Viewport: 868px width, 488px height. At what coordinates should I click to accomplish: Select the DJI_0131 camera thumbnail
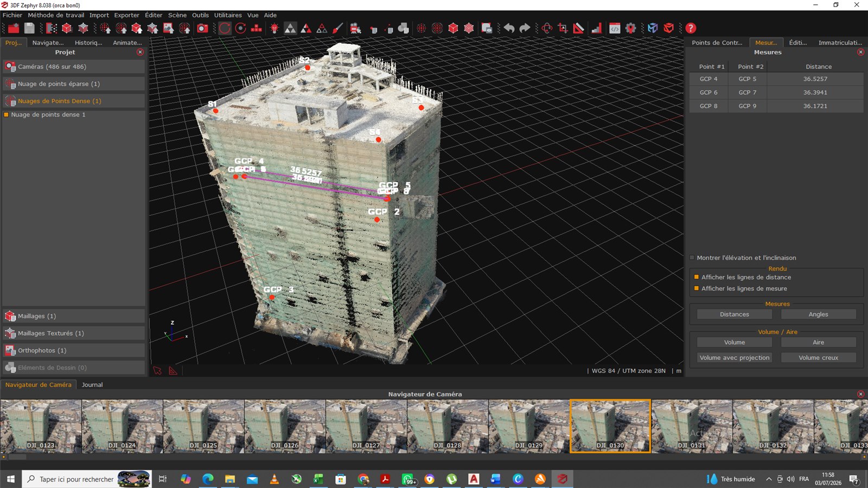(692, 426)
